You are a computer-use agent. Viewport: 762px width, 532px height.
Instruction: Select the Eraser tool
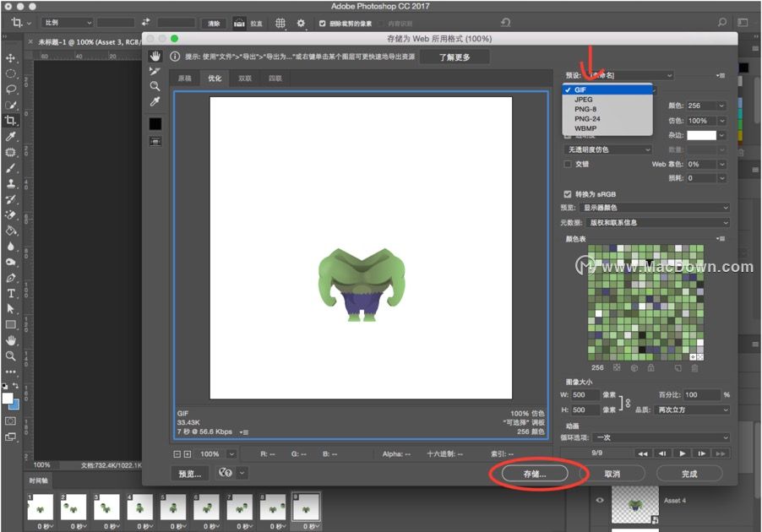(10, 214)
